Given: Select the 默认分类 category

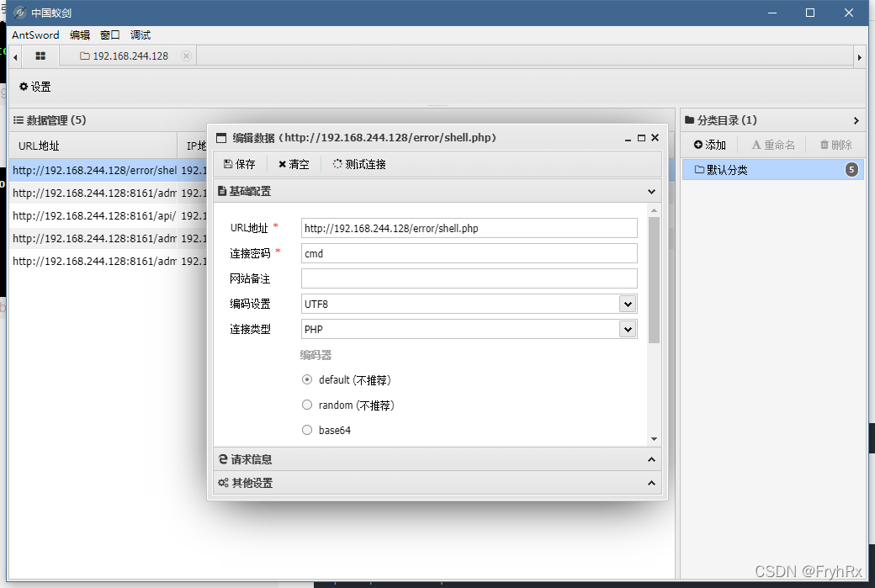Looking at the screenshot, I should [773, 170].
